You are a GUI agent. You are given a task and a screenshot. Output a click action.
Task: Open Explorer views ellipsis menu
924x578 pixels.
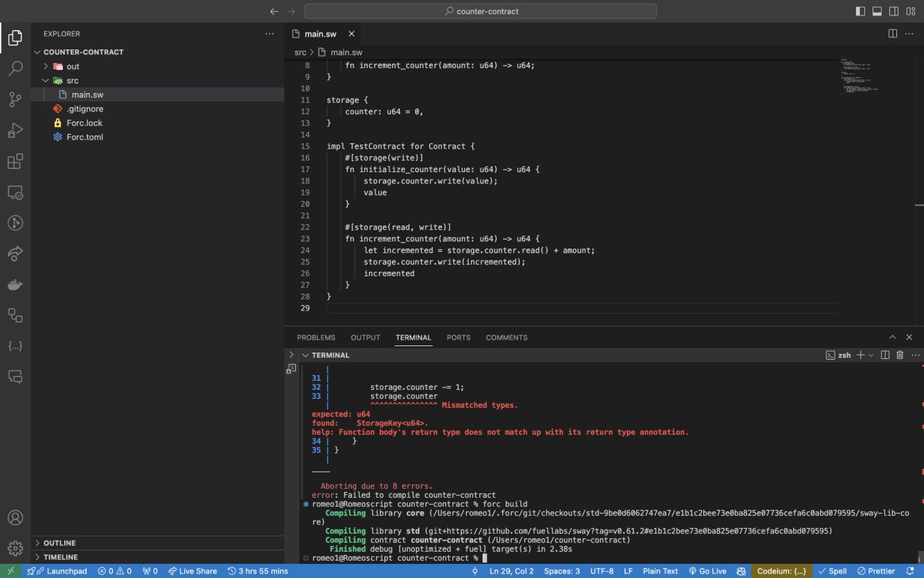click(x=269, y=34)
